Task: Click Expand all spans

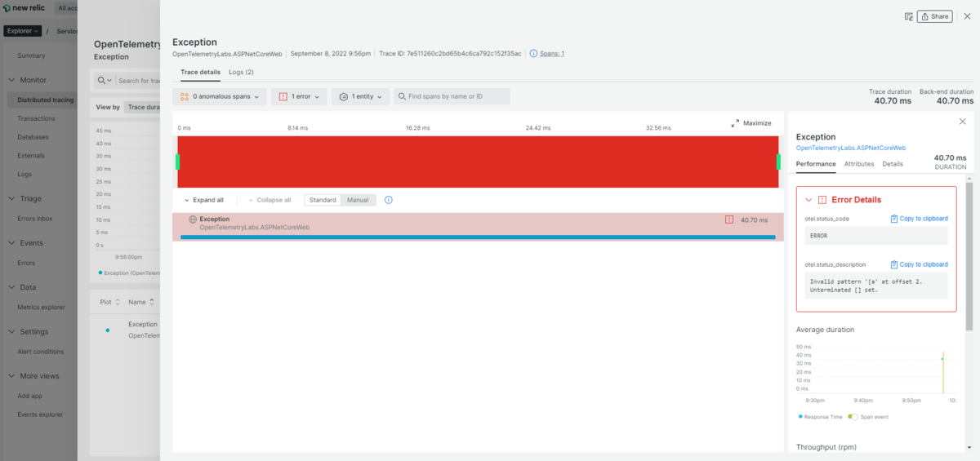Action: 203,200
